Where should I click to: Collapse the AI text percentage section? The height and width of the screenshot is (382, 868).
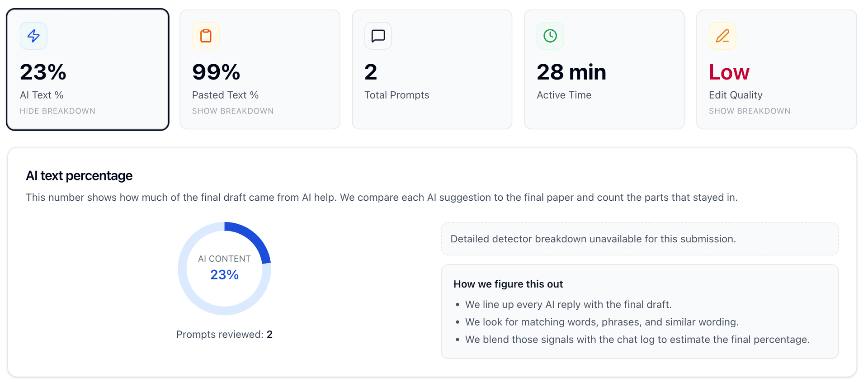pos(57,111)
